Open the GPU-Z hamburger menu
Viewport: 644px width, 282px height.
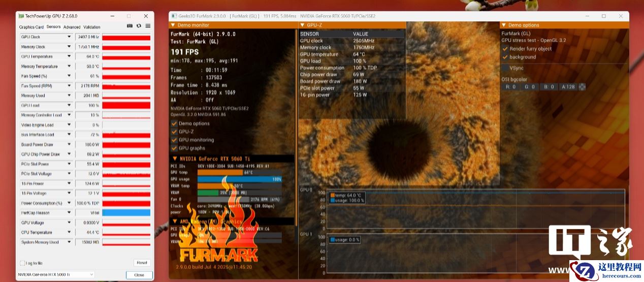148,26
